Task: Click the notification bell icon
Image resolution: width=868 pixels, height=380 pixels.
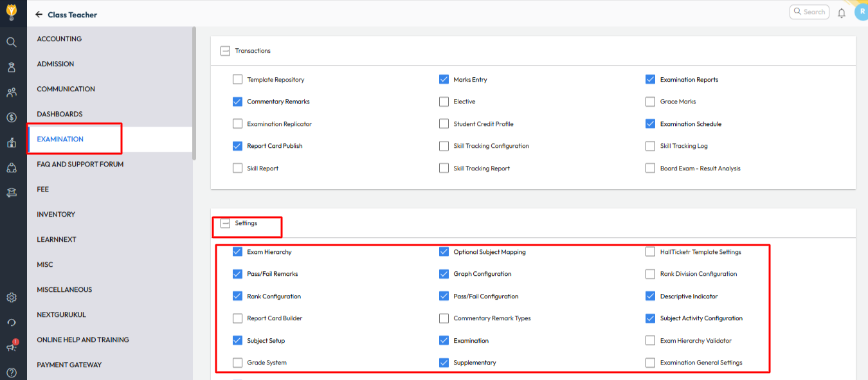Action: [x=841, y=13]
